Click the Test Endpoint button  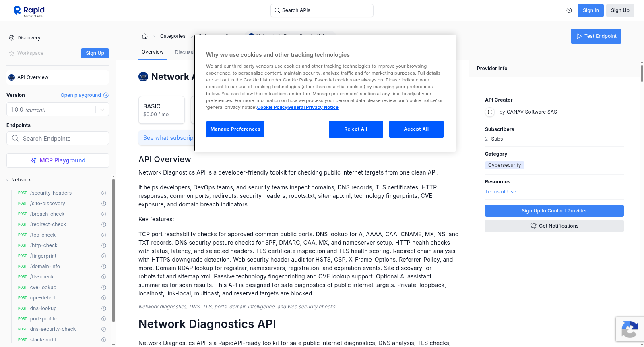point(596,36)
